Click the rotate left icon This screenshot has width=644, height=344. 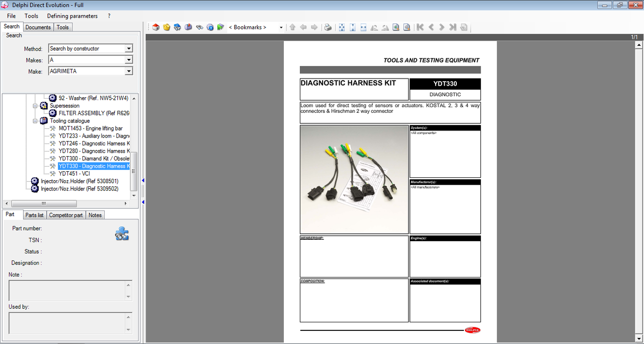tap(374, 27)
